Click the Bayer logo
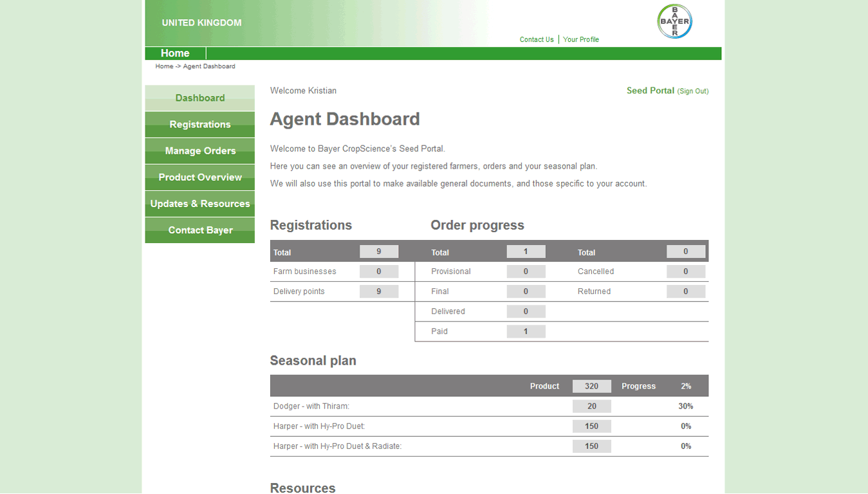 coord(674,21)
